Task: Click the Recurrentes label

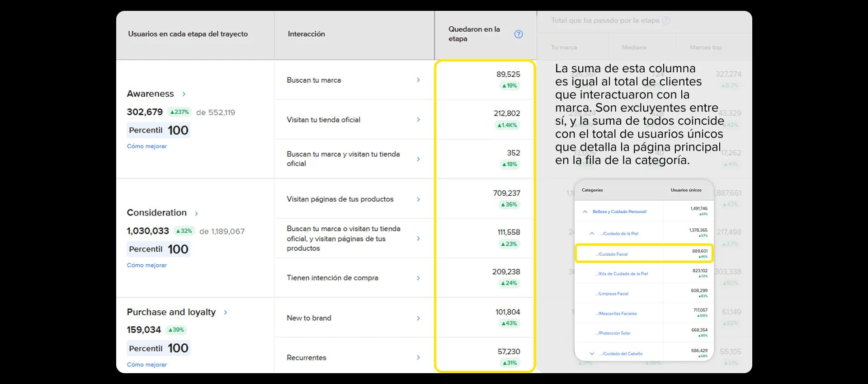Action: click(x=306, y=357)
